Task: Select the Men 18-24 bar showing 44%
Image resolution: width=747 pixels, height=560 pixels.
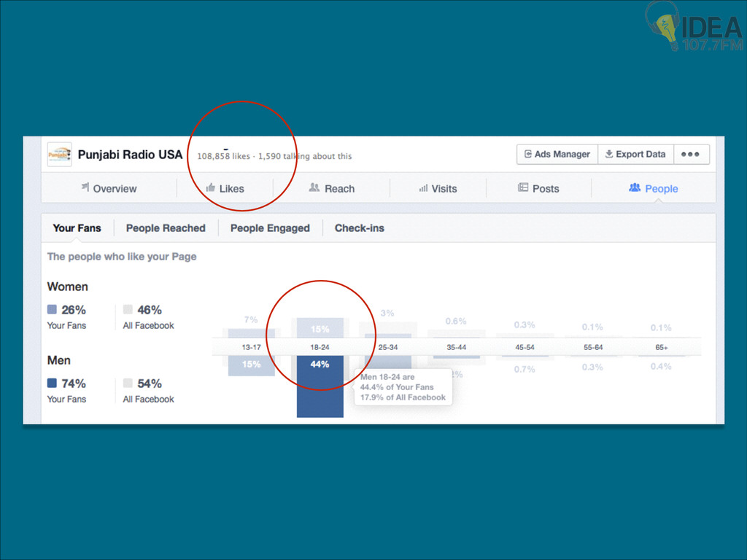Action: click(x=320, y=386)
